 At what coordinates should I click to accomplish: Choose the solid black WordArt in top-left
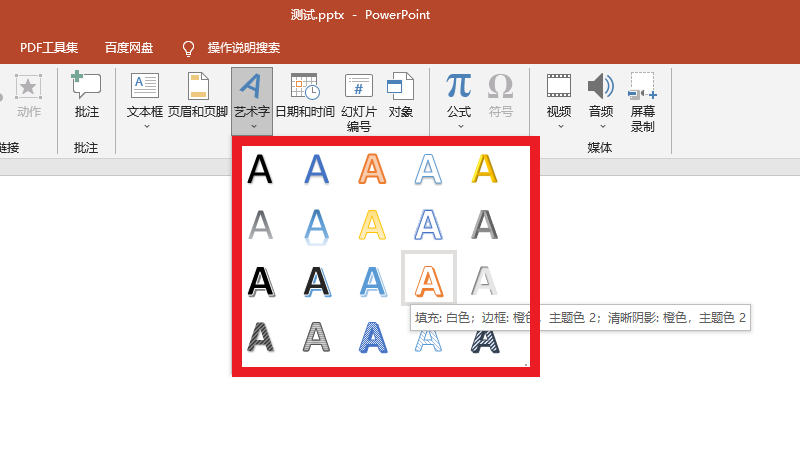[x=260, y=168]
